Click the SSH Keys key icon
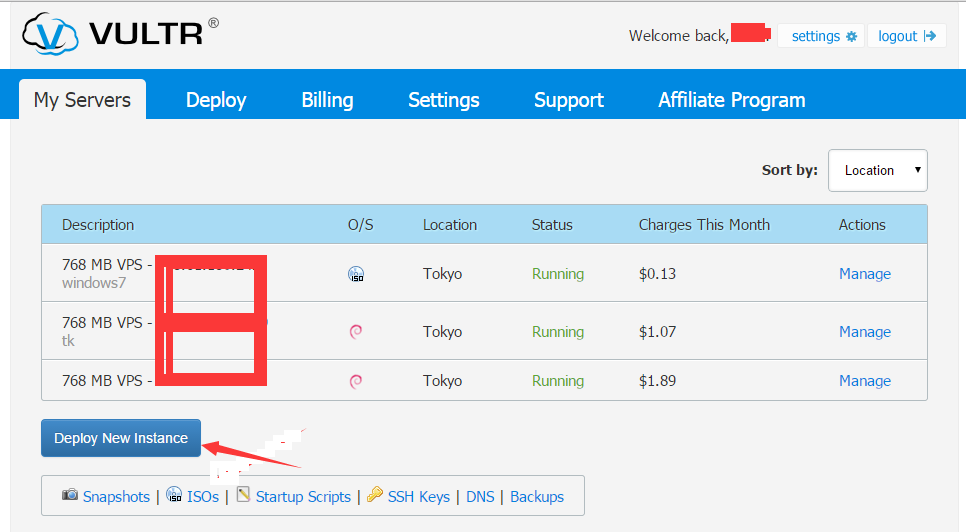Screen dimensions: 966x532 [375, 495]
